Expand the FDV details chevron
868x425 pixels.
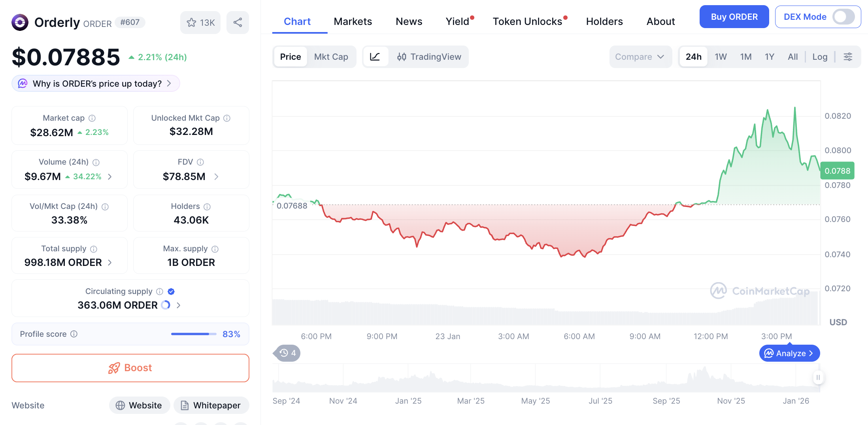tap(216, 176)
